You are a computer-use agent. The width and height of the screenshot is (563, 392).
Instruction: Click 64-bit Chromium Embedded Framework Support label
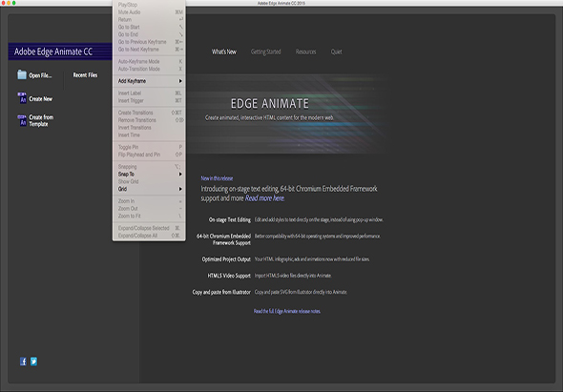tap(223, 239)
